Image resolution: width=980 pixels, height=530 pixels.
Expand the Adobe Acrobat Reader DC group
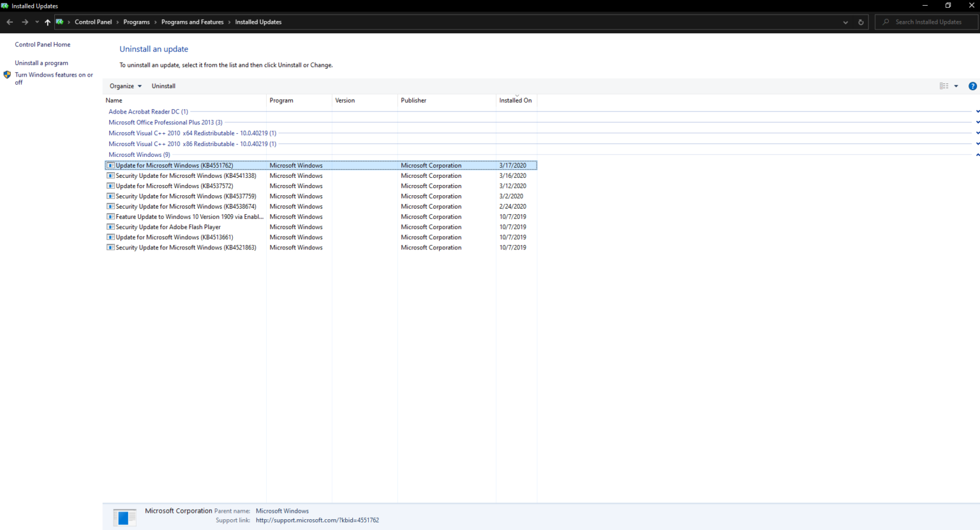(977, 111)
